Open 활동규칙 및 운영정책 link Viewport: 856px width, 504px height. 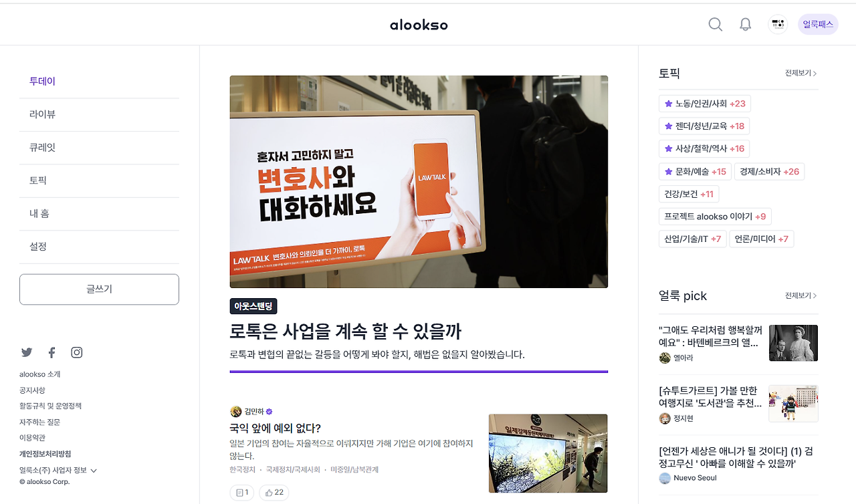(50, 406)
